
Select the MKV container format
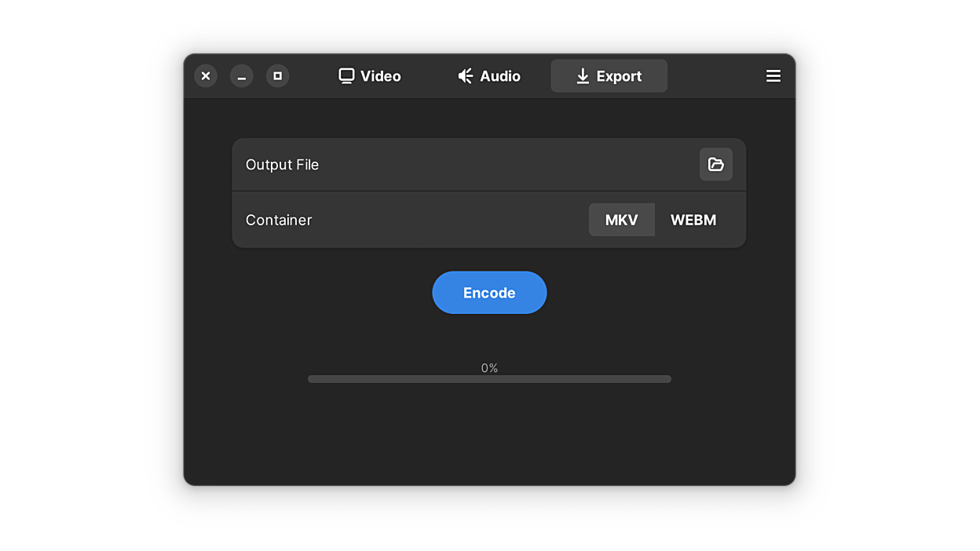621,220
